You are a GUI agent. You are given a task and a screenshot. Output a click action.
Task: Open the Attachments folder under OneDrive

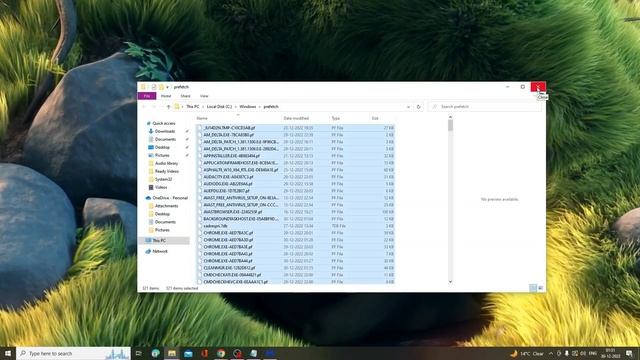(166, 206)
